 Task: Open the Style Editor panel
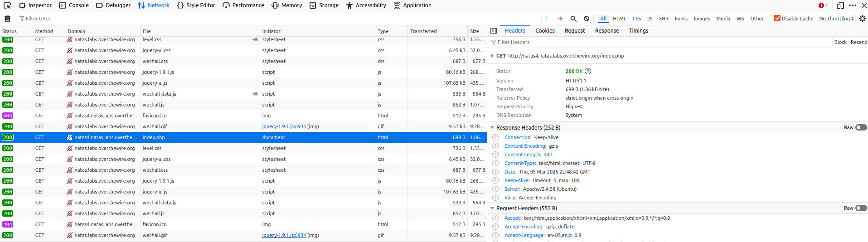pos(196,5)
